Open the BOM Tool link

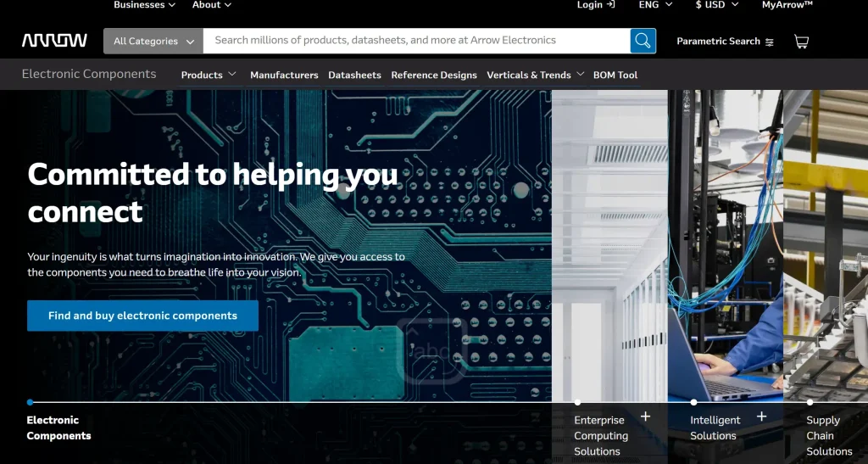(615, 75)
